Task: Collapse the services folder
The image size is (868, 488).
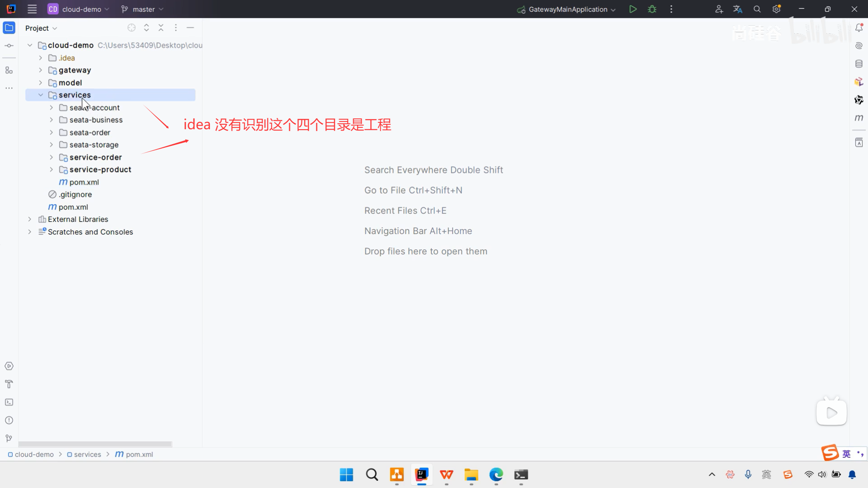Action: 41,95
